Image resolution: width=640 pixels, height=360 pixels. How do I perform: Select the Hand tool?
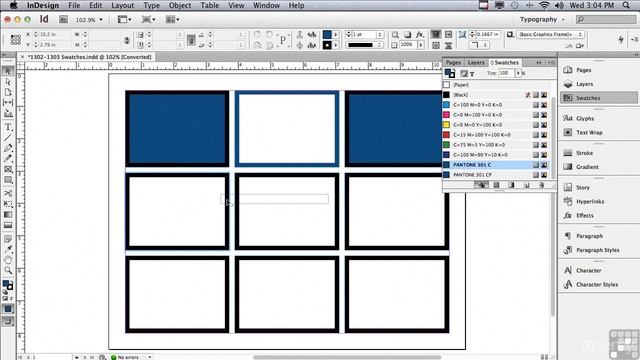[x=8, y=260]
